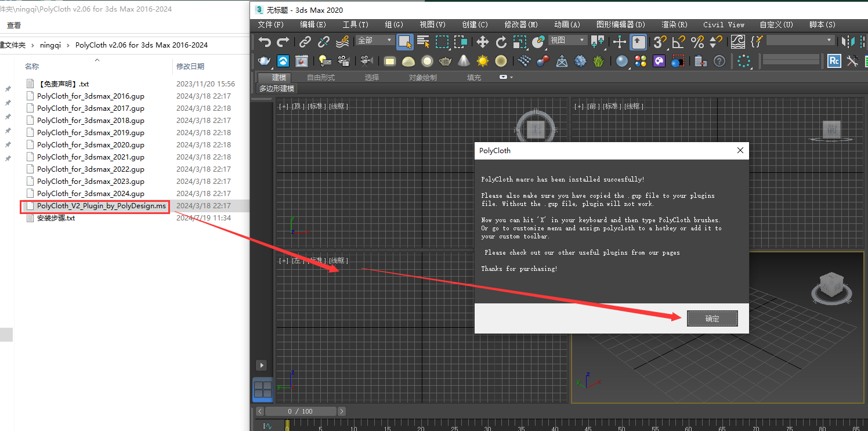Enable Angle Snap toggle
The height and width of the screenshot is (431, 868).
tap(678, 42)
